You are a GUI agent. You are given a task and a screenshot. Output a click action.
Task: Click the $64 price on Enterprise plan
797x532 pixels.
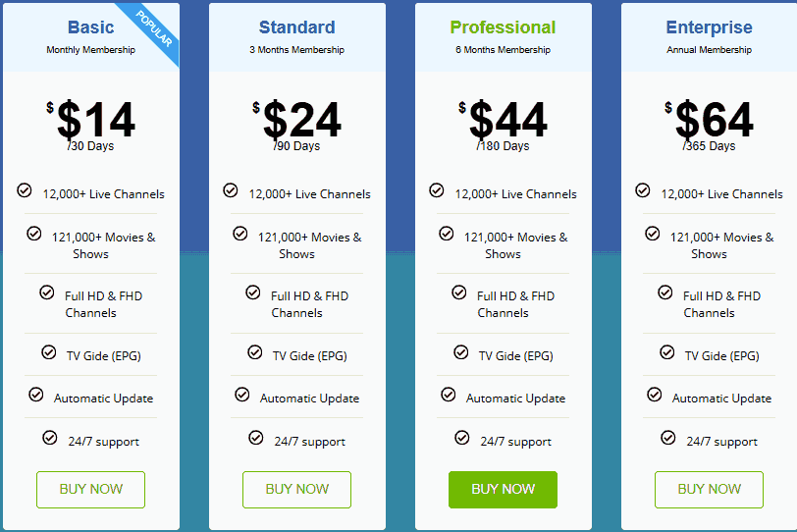[x=713, y=121]
